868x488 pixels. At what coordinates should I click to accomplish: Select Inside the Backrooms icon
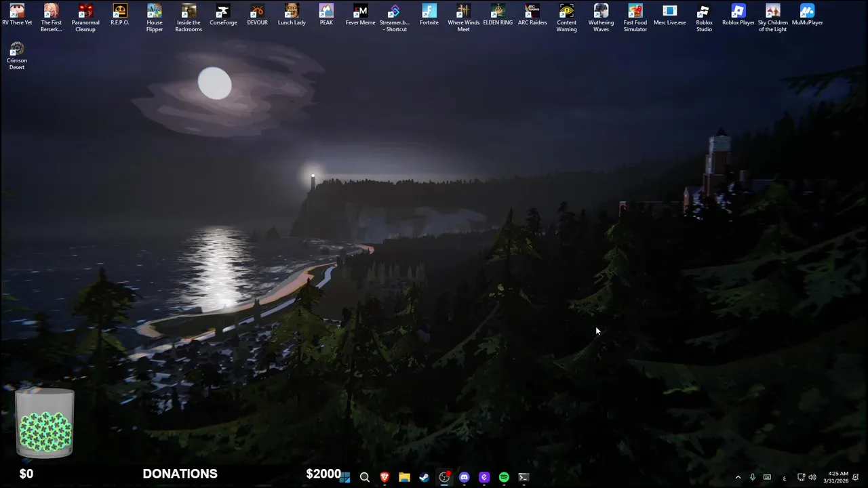(x=189, y=18)
